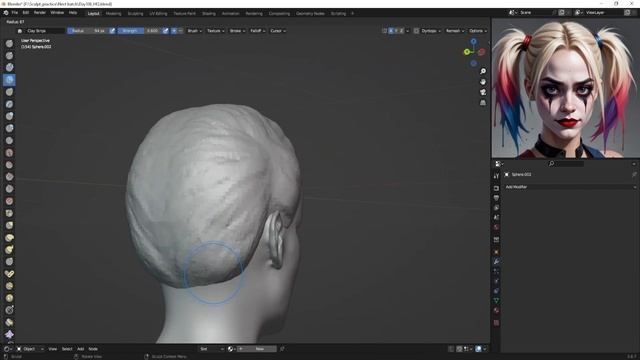Click the Properties search field
640x360 pixels.
[566, 164]
